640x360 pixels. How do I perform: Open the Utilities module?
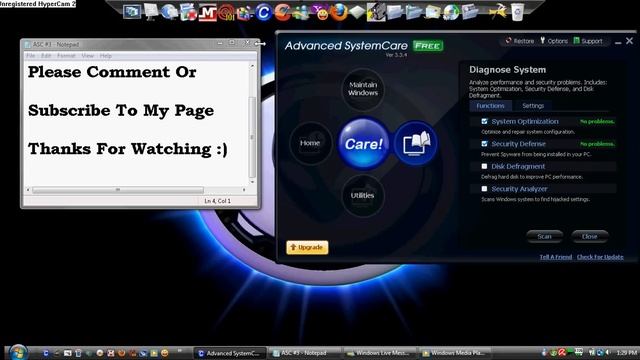[362, 196]
